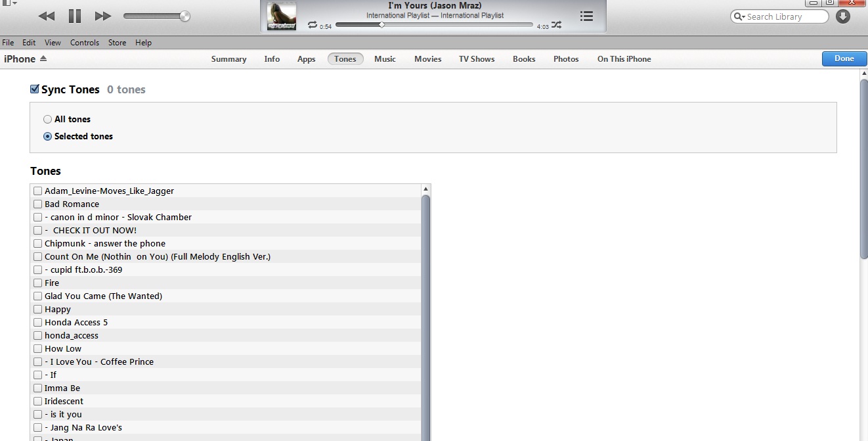Image resolution: width=868 pixels, height=441 pixels.
Task: Eject the iPhone
Action: [43, 58]
